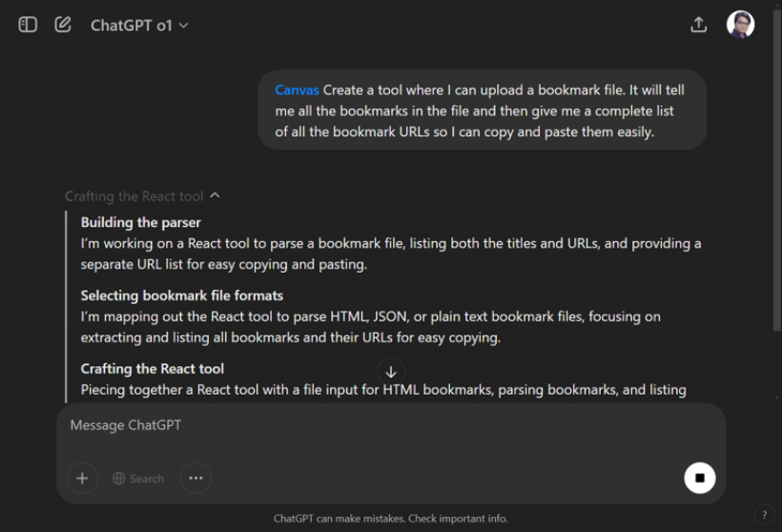The image size is (782, 532).
Task: Click the blue Canvas link in the prompt
Action: [297, 90]
